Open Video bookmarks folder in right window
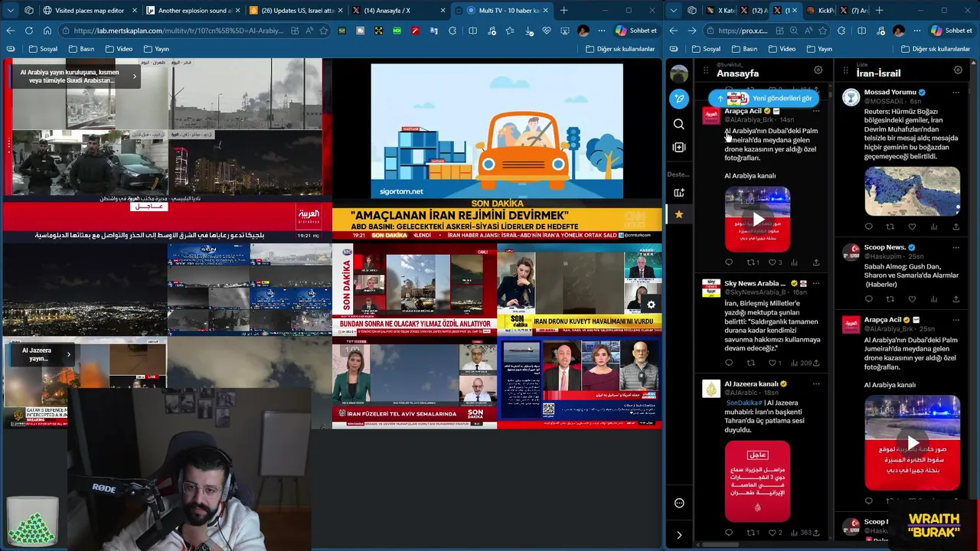This screenshot has width=980, height=551. click(781, 49)
